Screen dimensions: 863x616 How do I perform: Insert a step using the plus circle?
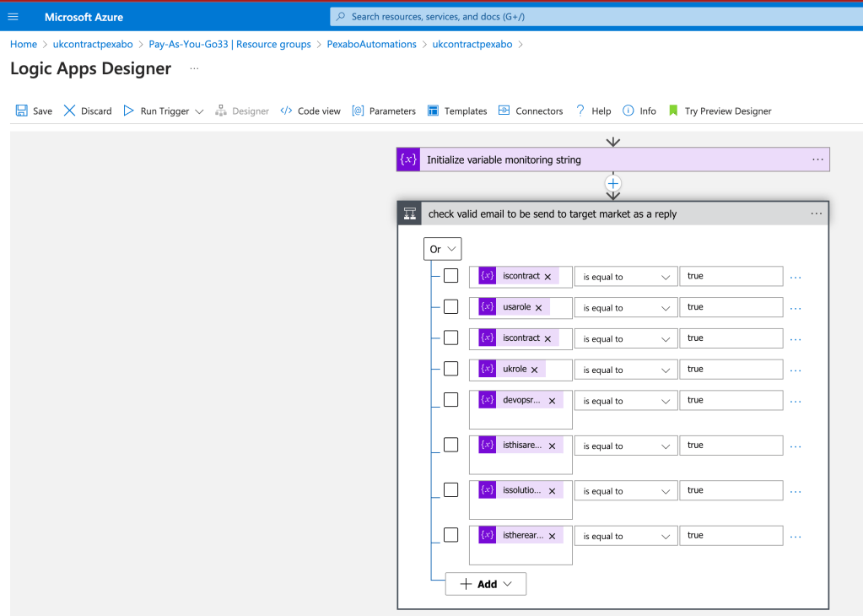coord(613,183)
